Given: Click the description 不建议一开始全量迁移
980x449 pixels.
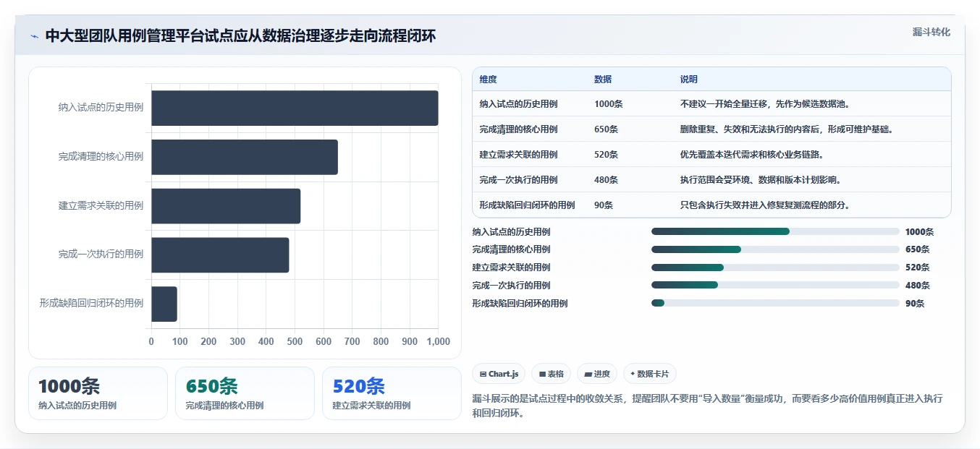Looking at the screenshot, I should [766, 104].
